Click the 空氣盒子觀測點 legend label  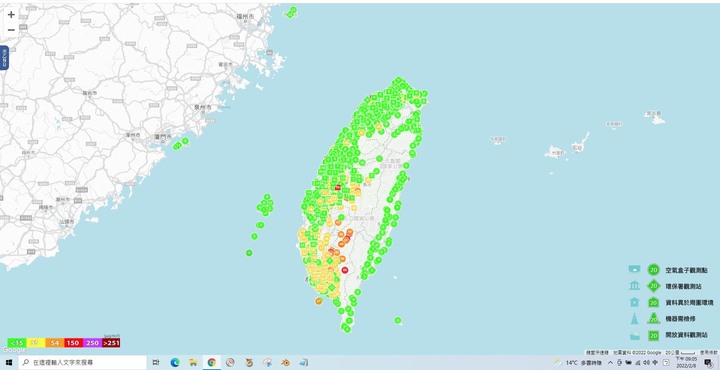(x=686, y=270)
